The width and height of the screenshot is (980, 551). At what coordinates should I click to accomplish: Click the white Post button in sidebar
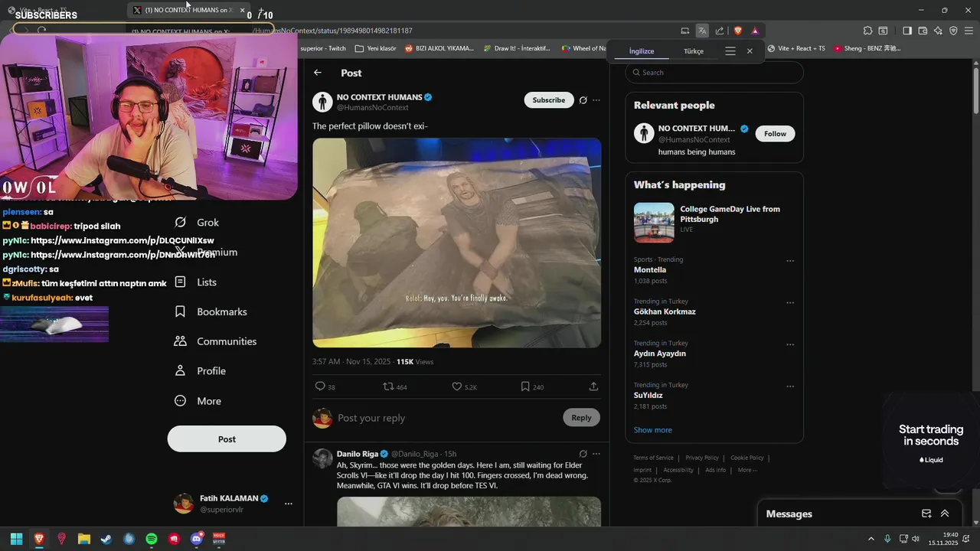227,439
